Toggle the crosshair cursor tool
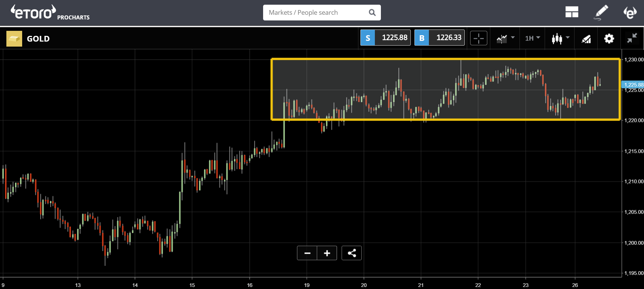644x289 pixels. (x=479, y=38)
